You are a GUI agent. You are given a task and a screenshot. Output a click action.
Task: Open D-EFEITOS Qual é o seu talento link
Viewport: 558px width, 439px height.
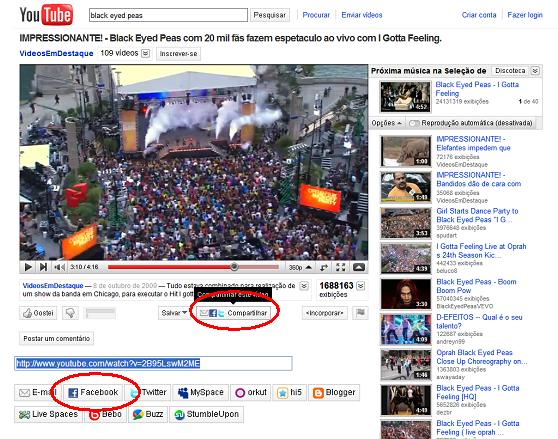coord(479,321)
